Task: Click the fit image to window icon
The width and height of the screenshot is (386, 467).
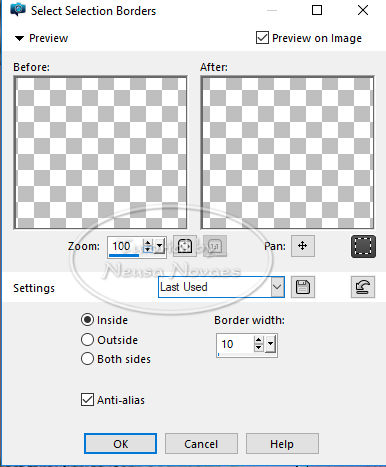Action: 185,246
